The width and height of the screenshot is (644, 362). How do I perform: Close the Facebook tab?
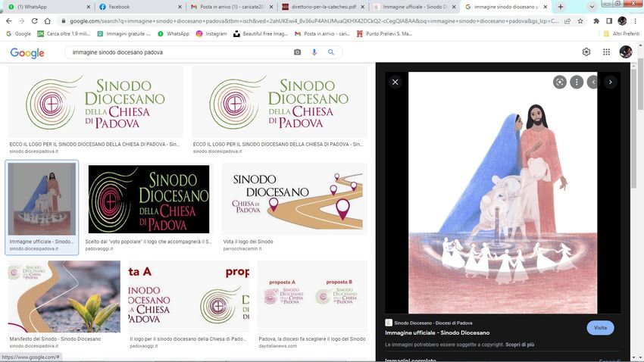180,7
